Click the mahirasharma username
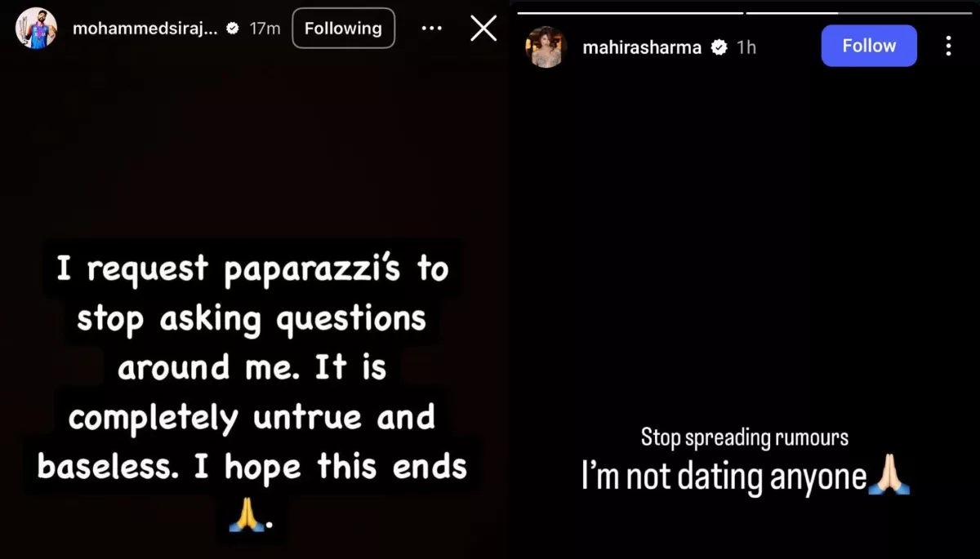Viewport: 980px width, 559px height. pyautogui.click(x=642, y=47)
